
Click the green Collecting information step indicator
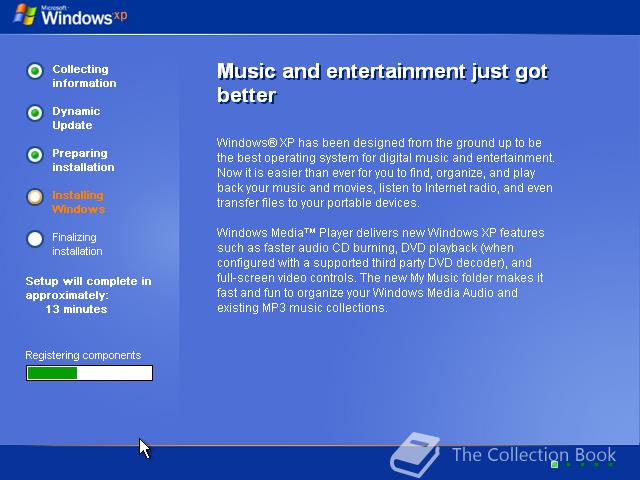[x=35, y=71]
